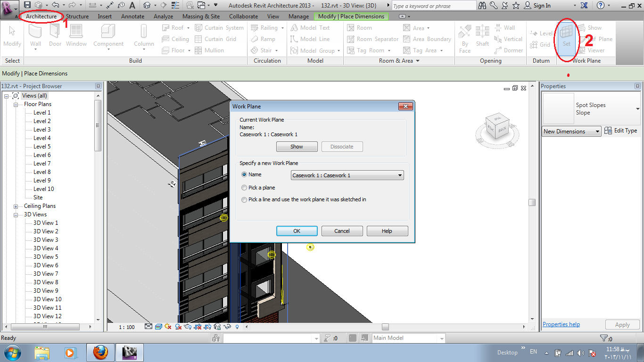The width and height of the screenshot is (644, 362).
Task: Select the Aligned Dimension tool in quick toolbar
Action: click(x=110, y=5)
